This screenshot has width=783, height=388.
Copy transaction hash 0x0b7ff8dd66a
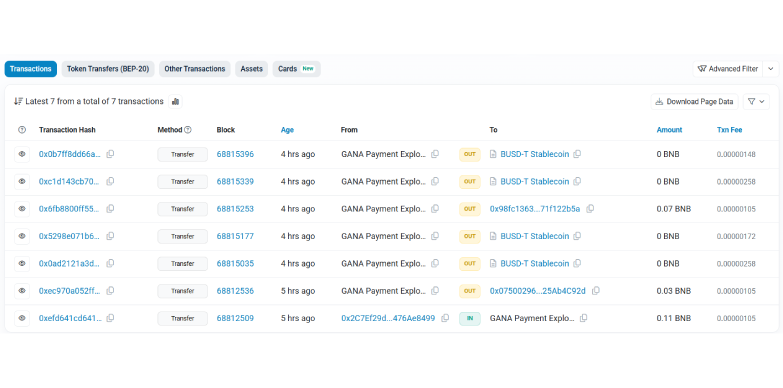click(x=110, y=154)
